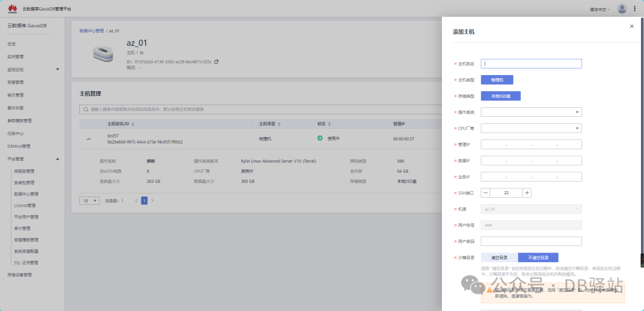Open License管理 submenu item
Viewport: 644px width, 311px height.
(25, 206)
